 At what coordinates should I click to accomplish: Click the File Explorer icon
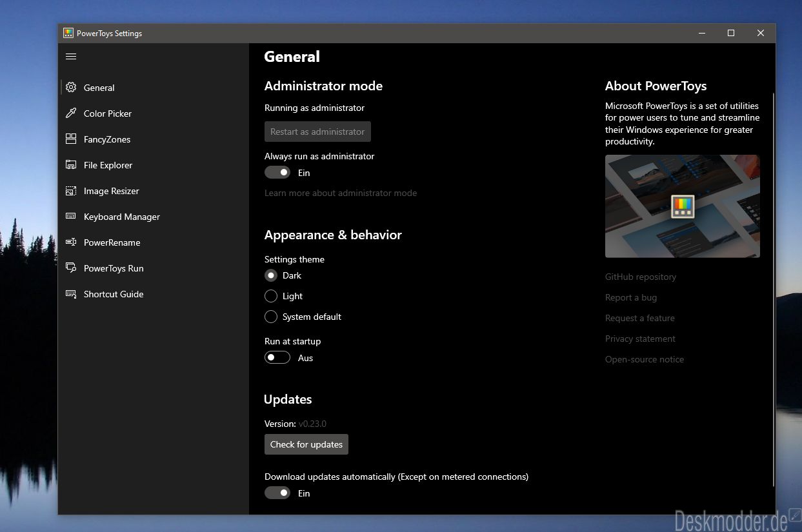coord(71,165)
